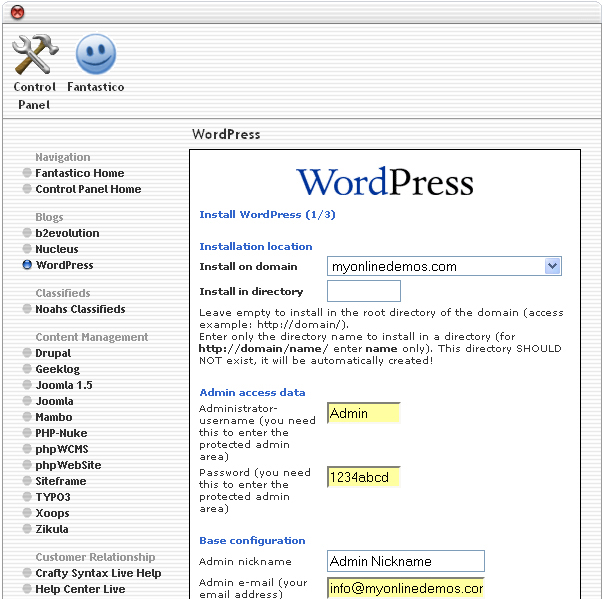The width and height of the screenshot is (604, 599).
Task: Click the bullet next to TYPO3
Action: click(x=27, y=497)
